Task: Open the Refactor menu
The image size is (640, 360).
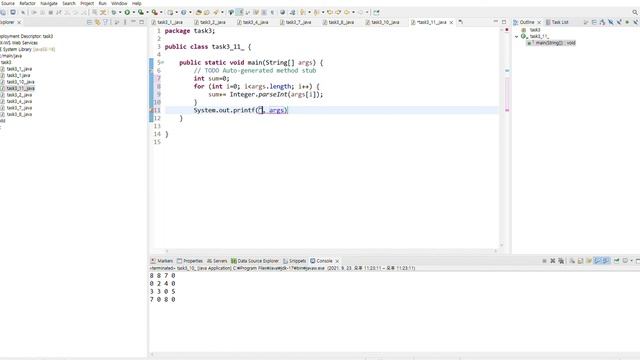Action: (x=27, y=3)
